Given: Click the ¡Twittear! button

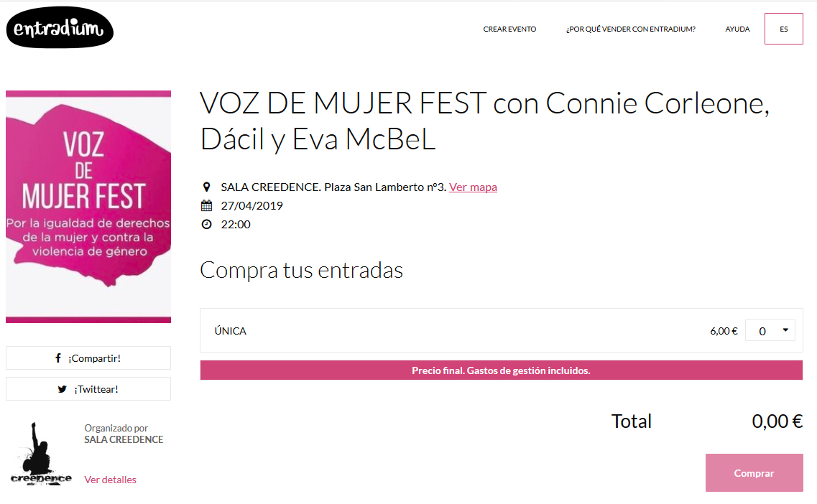Looking at the screenshot, I should 88,389.
